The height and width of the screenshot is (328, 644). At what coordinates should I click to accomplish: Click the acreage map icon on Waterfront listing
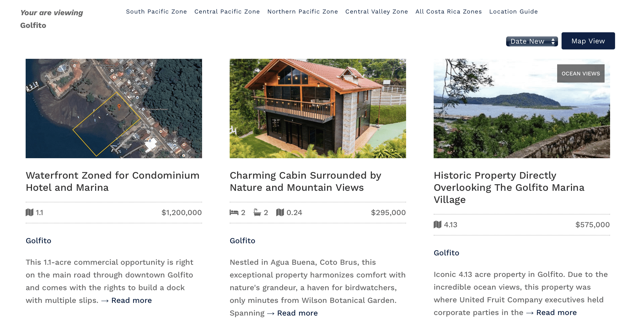coord(29,212)
